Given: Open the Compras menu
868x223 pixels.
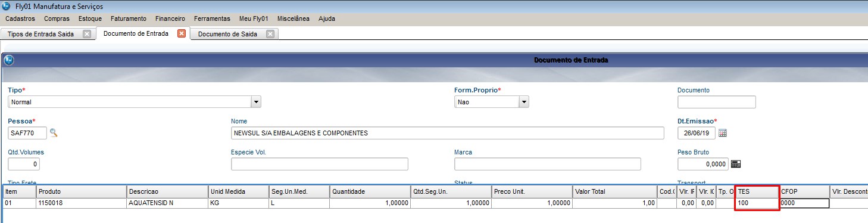Looking at the screenshot, I should pyautogui.click(x=57, y=18).
